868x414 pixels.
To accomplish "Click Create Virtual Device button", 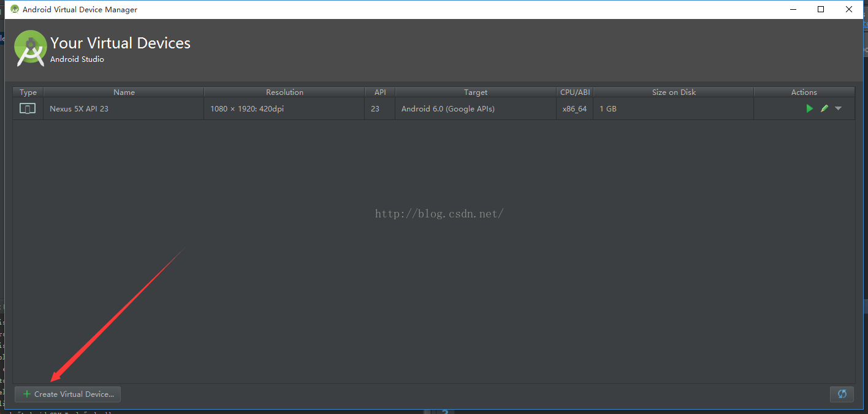I will [68, 394].
